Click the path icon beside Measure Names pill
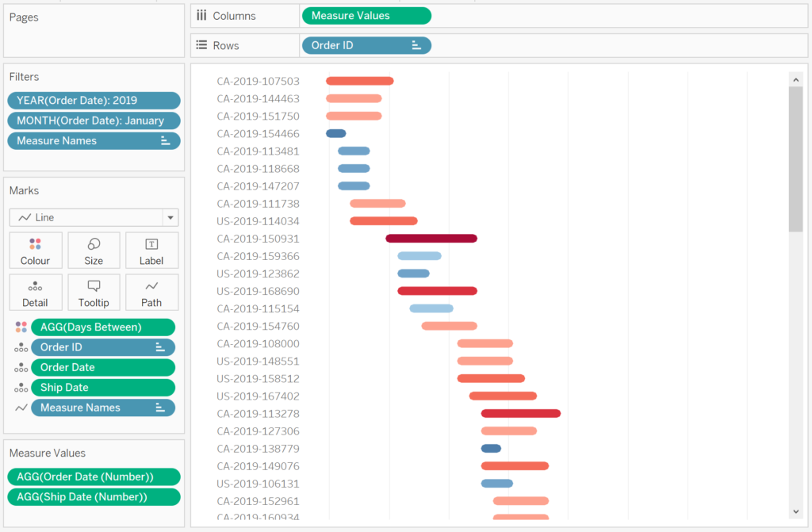 21,408
